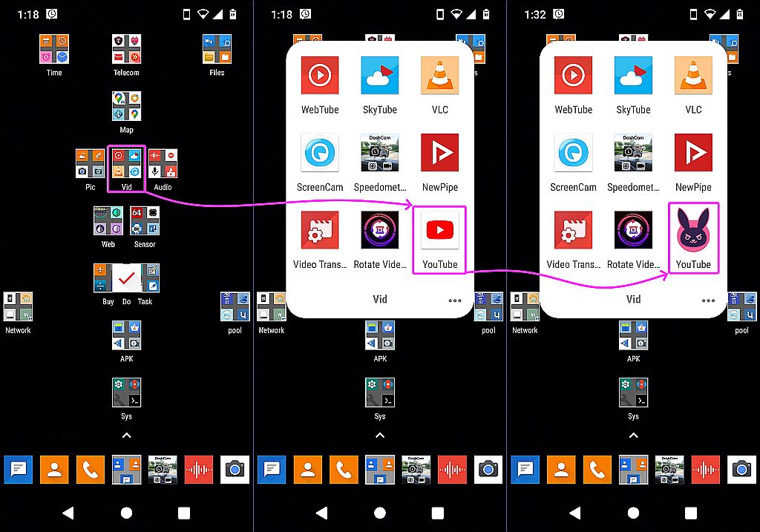Open the Telecom folder on left screen
The image size is (760, 532).
point(126,50)
